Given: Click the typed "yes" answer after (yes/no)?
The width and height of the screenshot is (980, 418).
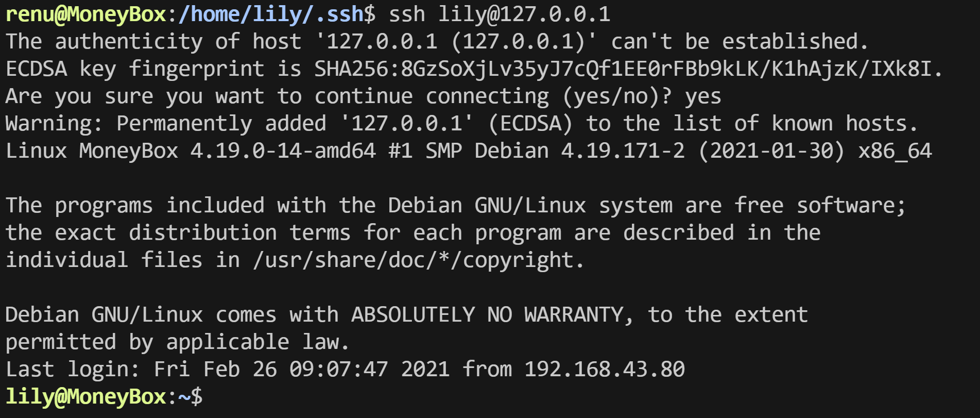Looking at the screenshot, I should coord(703,96).
